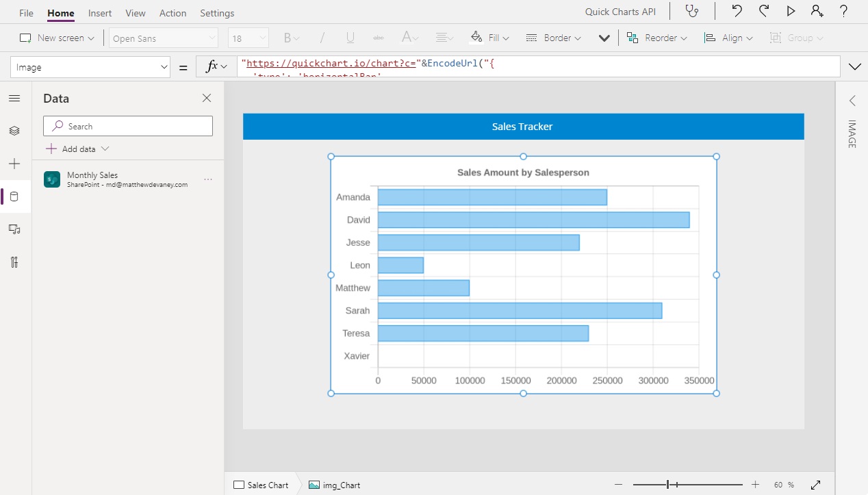The width and height of the screenshot is (868, 495).
Task: Open the Insert tab
Action: pyautogui.click(x=100, y=13)
